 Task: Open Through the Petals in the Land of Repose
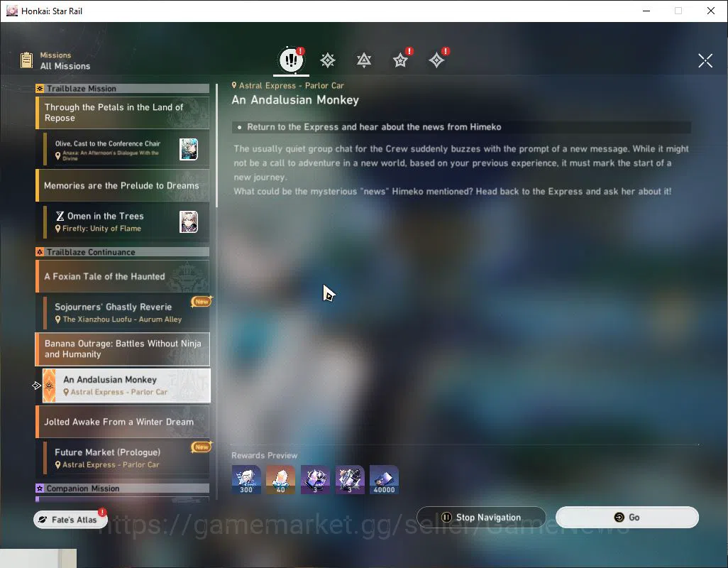123,112
